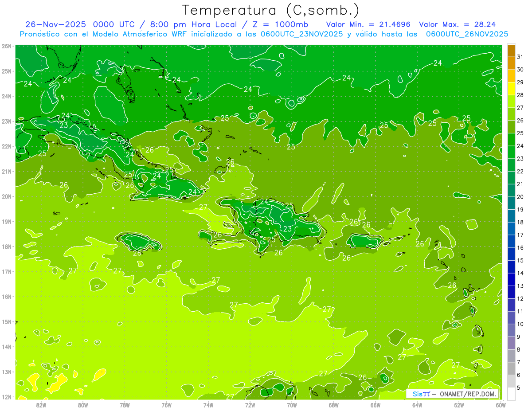Click the '16N' latitude axis label
Image resolution: width=532 pixels, height=411 pixels.
[x=7, y=297]
